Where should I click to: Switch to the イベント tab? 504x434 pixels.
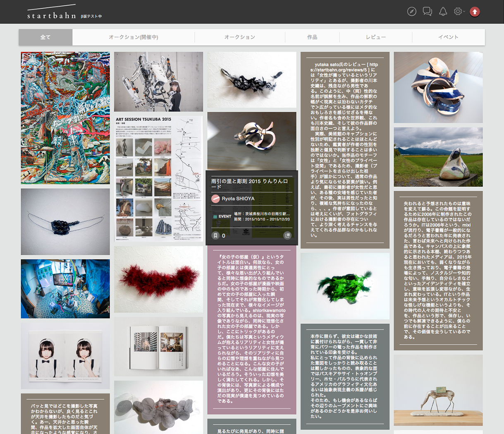[448, 37]
